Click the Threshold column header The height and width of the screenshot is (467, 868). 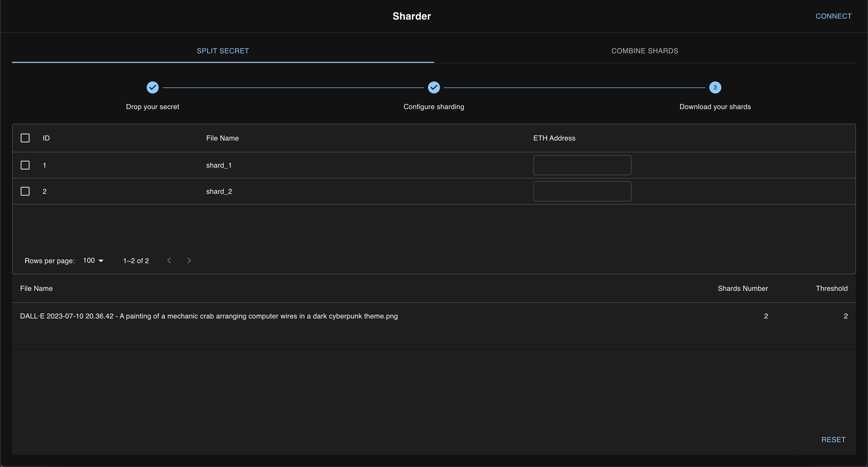click(832, 289)
